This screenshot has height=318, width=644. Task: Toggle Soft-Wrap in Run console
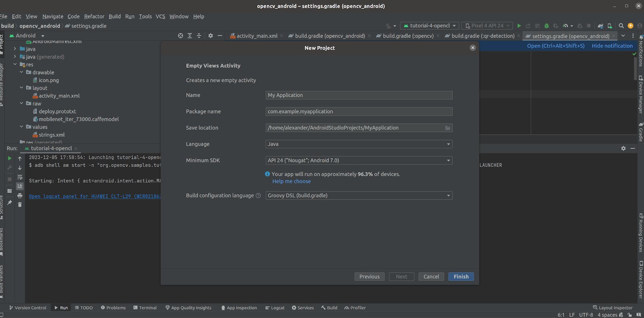click(20, 177)
